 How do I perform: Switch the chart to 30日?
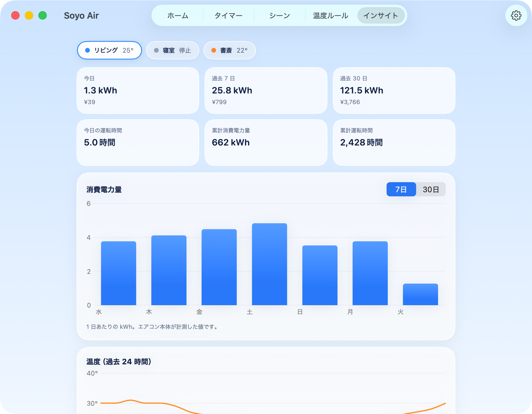click(x=431, y=189)
